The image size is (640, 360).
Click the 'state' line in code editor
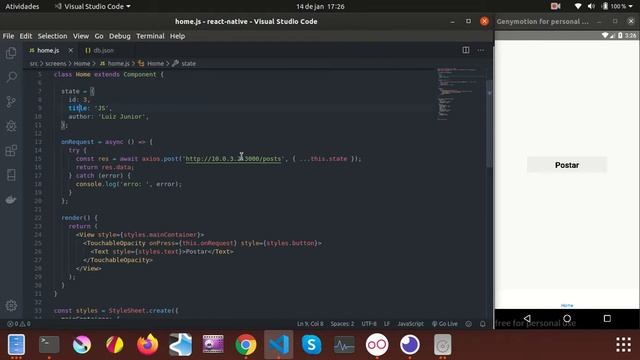[78, 91]
